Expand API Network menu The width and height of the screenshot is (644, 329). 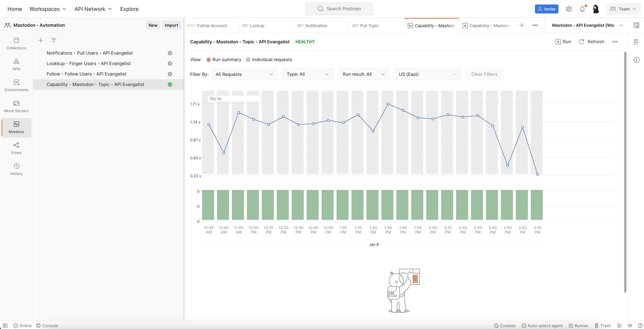tap(93, 9)
